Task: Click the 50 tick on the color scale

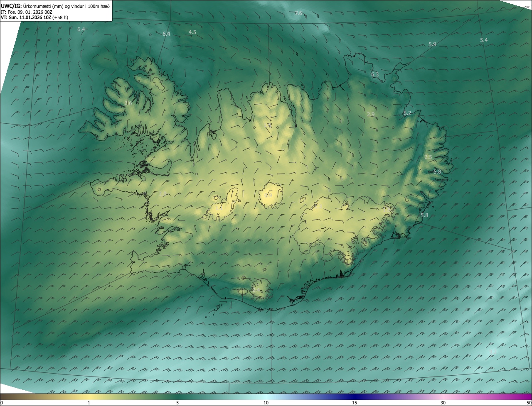Action: point(529,403)
